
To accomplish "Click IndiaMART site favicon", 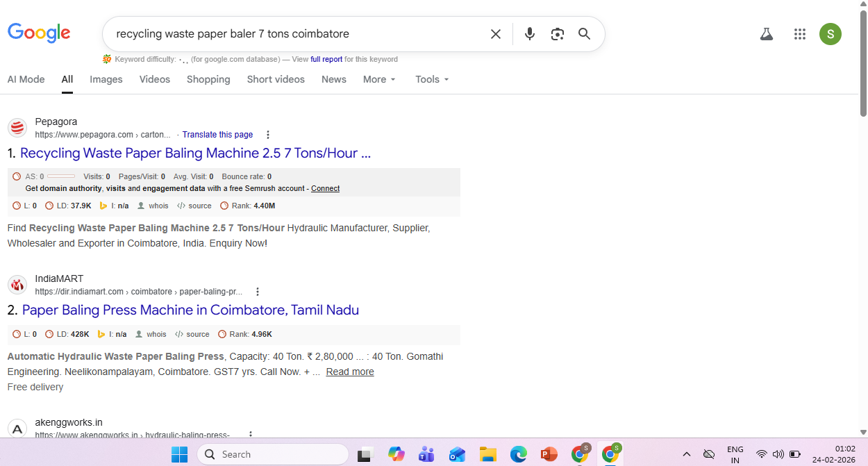I will coord(17,285).
